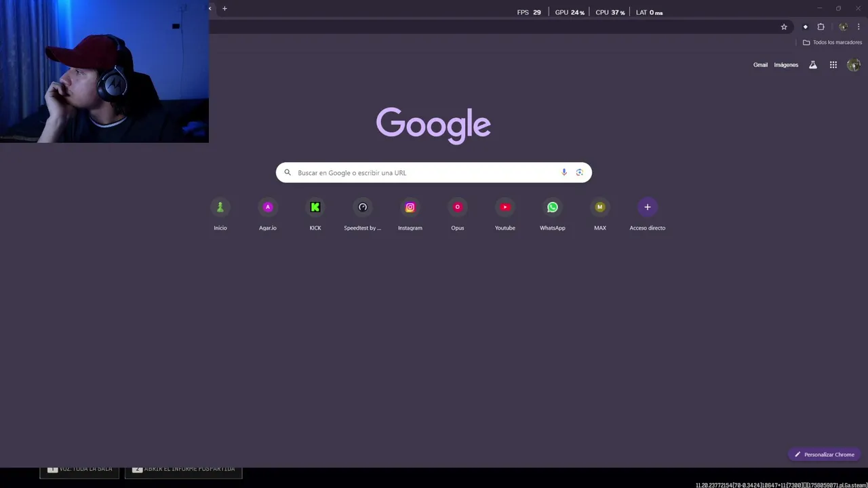Go to Imágenes
The width and height of the screenshot is (868, 488).
[786, 65]
